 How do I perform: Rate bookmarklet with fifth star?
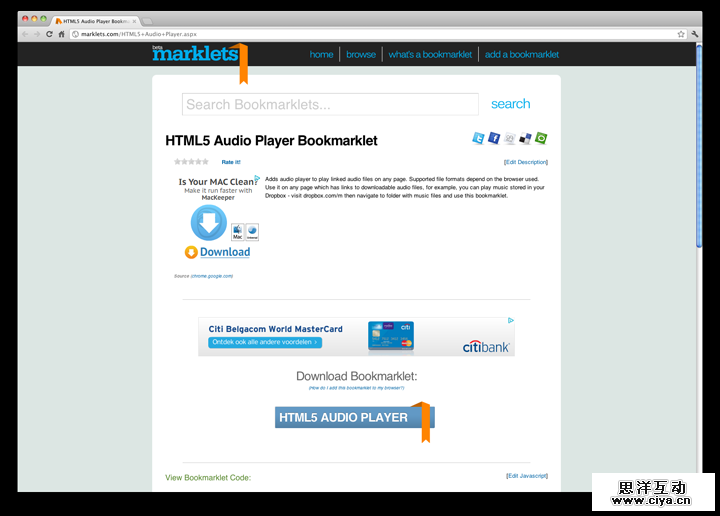pos(205,162)
